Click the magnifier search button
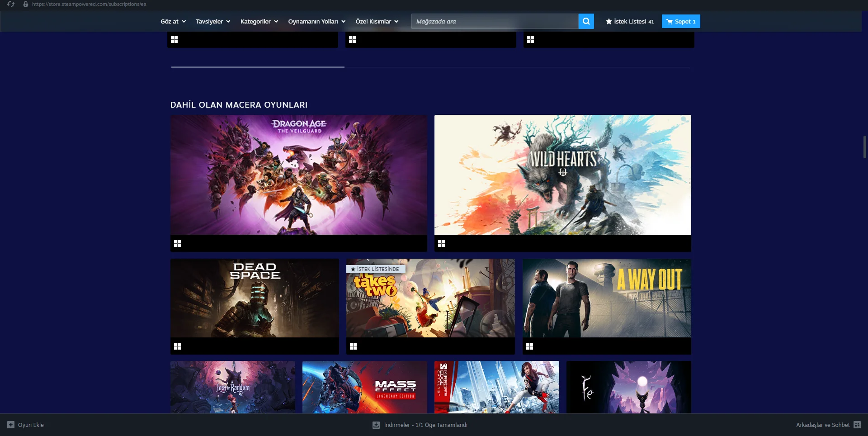This screenshot has height=436, width=868. coord(586,21)
